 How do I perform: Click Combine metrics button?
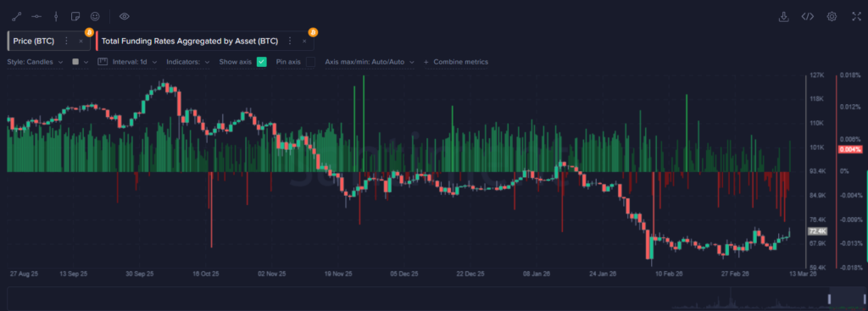point(455,62)
